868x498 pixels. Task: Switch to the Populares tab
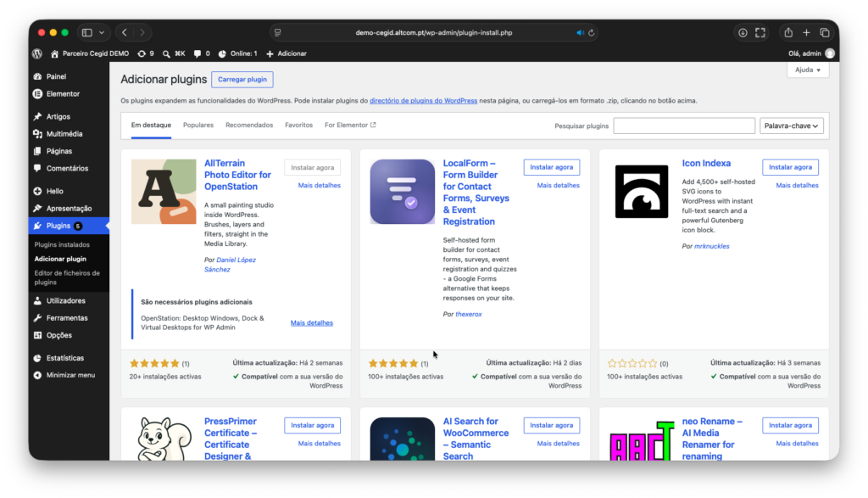pyautogui.click(x=198, y=126)
